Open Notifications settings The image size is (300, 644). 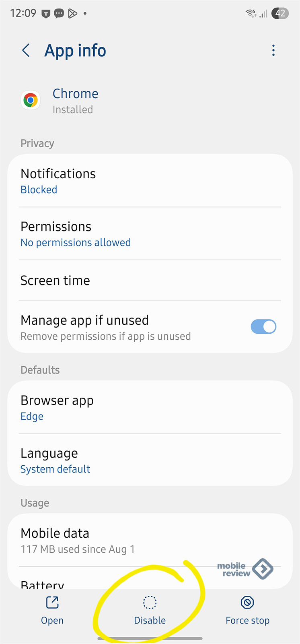[150, 181]
